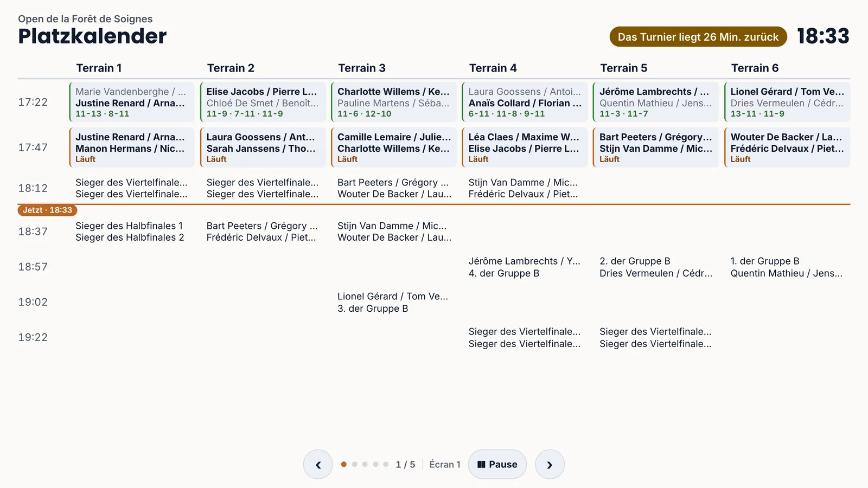Viewport: 868px width, 488px height.
Task: Open the finished match scored 11-3 · 11-7
Action: (656, 102)
